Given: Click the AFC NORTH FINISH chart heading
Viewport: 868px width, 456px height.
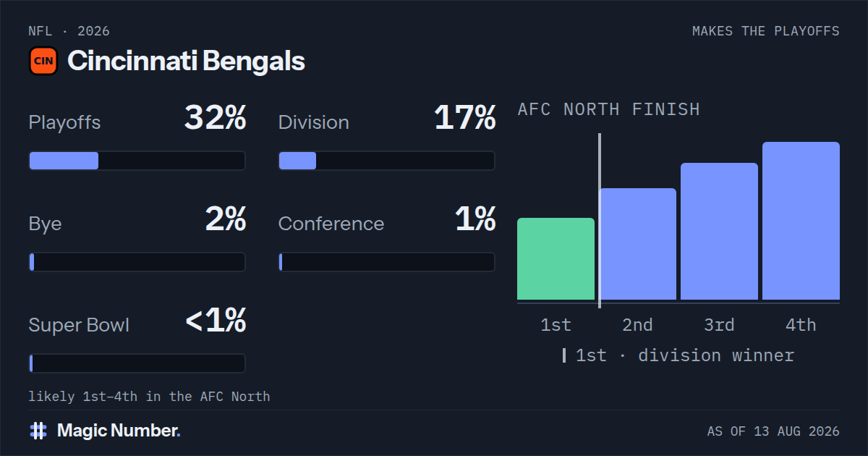Looking at the screenshot, I should pos(609,109).
